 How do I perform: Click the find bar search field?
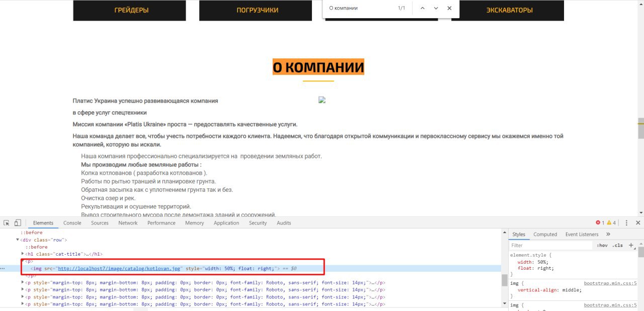360,8
